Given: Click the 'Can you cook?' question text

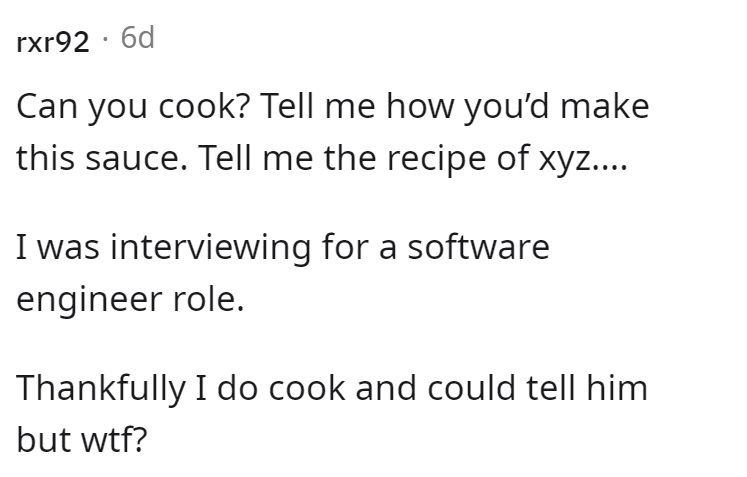Looking at the screenshot, I should (133, 106).
